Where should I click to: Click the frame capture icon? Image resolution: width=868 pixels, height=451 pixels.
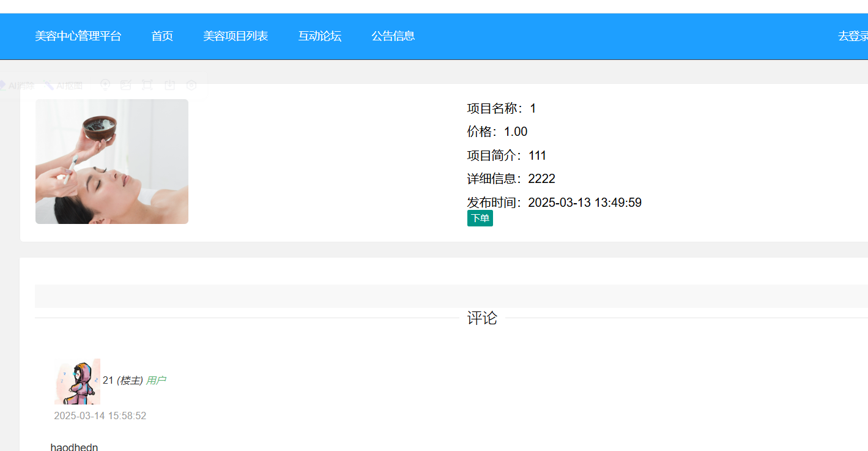147,85
